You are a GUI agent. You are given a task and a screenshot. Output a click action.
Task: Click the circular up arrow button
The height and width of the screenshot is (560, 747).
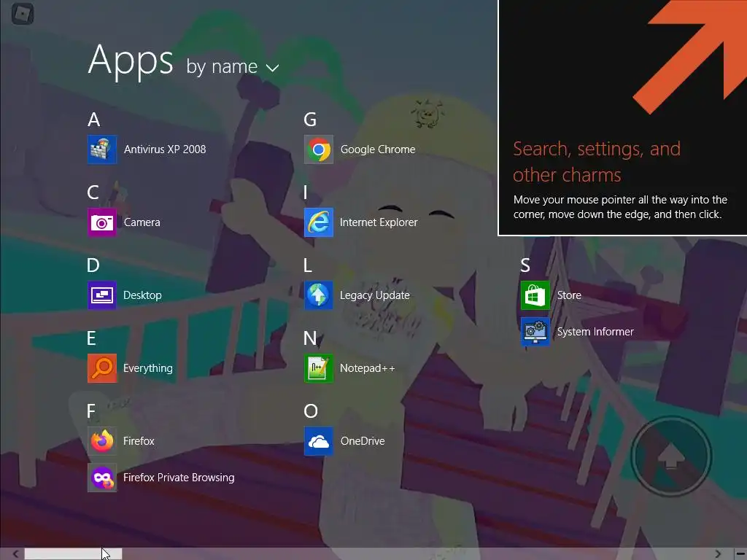(x=671, y=456)
